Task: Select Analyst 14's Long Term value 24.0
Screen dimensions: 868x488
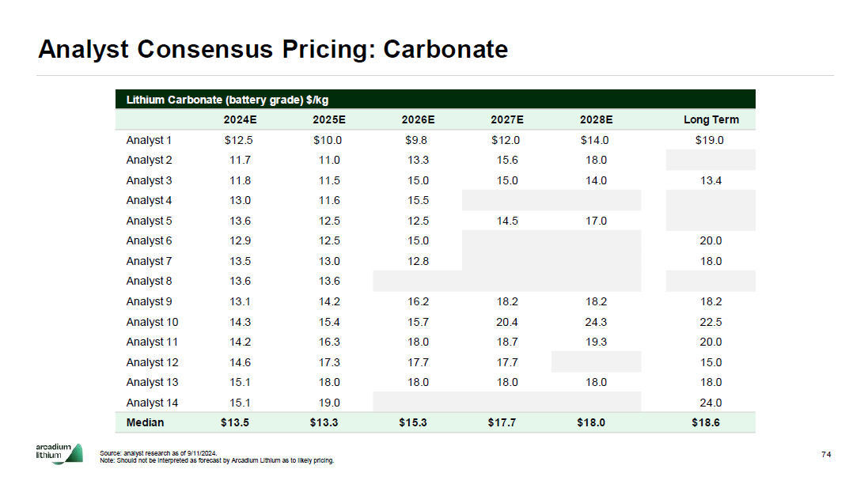Action: click(711, 403)
